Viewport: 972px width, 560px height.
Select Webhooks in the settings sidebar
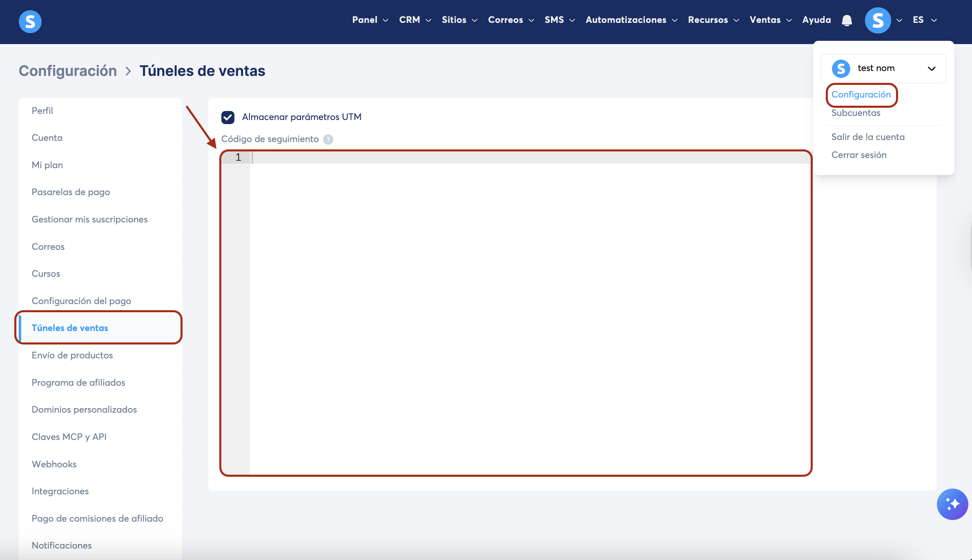click(x=54, y=464)
